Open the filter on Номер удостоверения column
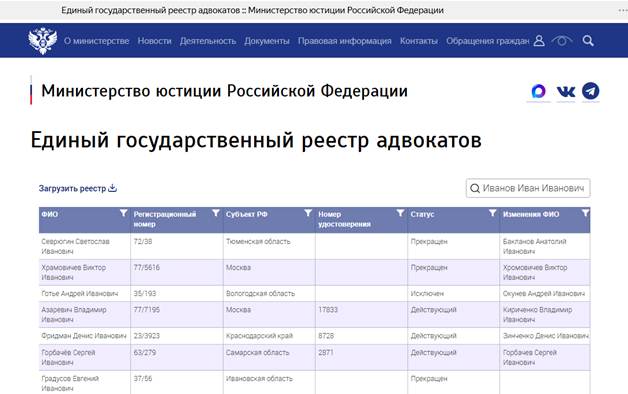Image resolution: width=628 pixels, height=394 pixels. tap(400, 213)
